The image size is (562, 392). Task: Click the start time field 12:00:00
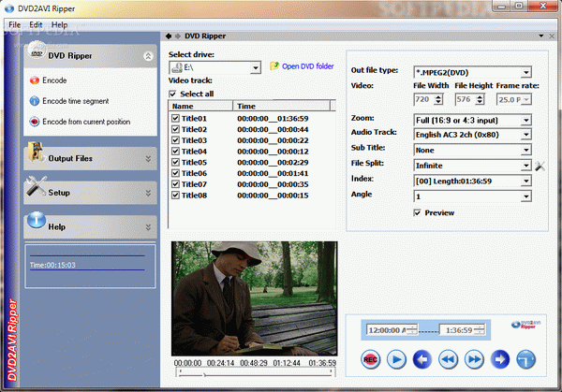click(x=392, y=330)
